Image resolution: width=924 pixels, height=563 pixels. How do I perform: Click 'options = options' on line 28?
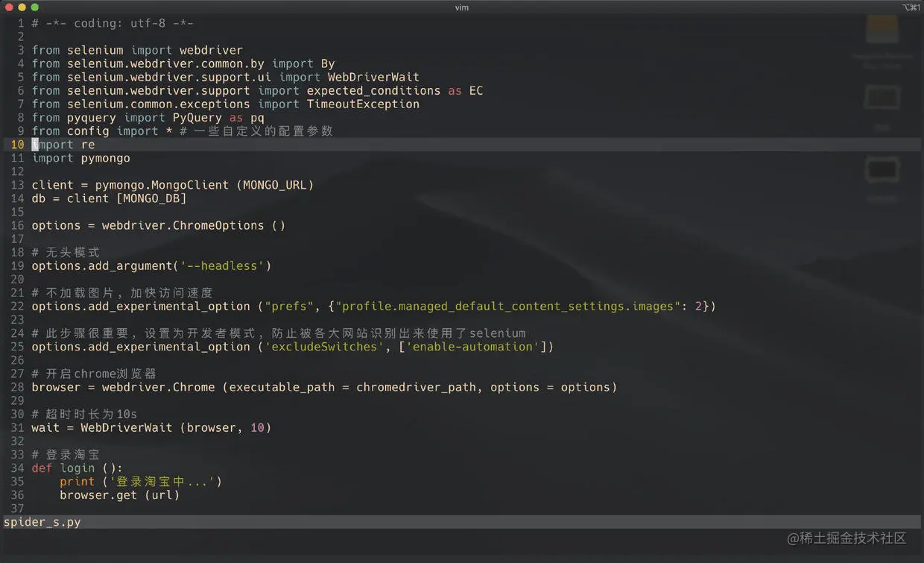click(x=550, y=387)
